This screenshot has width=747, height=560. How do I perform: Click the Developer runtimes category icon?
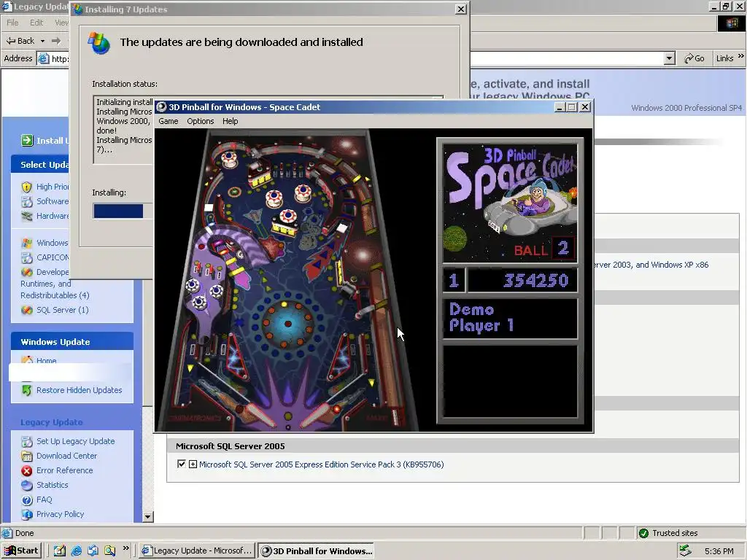27,272
